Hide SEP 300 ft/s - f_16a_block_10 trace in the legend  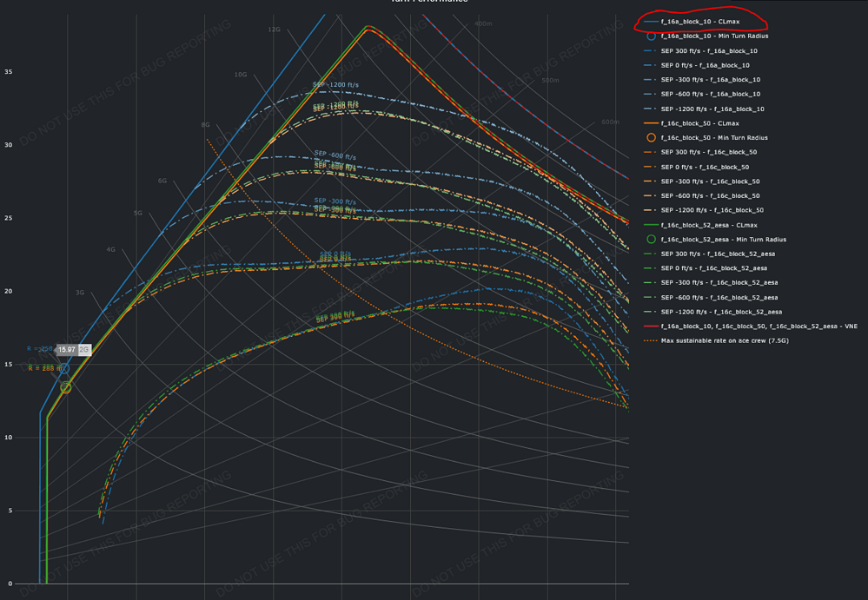700,51
